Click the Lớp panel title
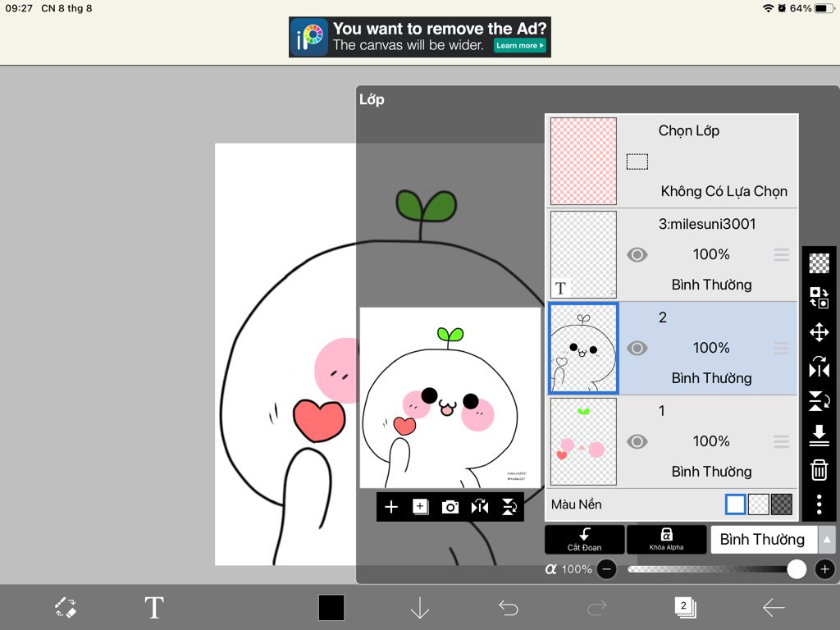Image resolution: width=840 pixels, height=630 pixels. click(372, 99)
